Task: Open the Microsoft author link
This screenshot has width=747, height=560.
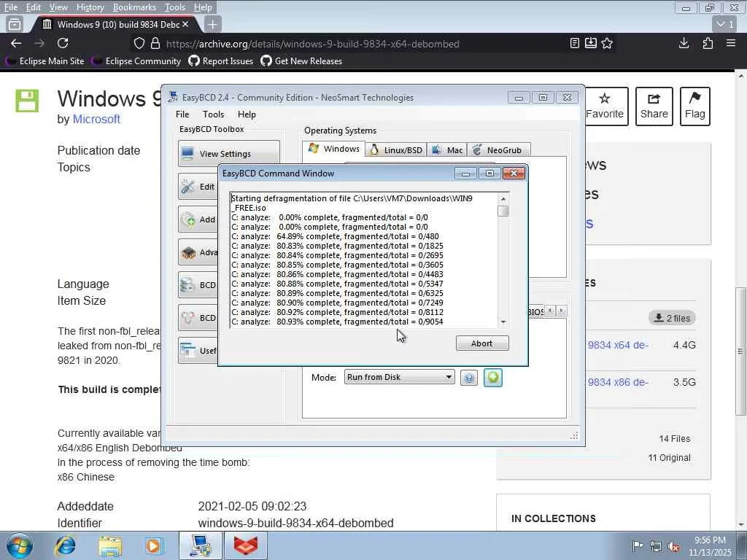Action: coord(96,119)
